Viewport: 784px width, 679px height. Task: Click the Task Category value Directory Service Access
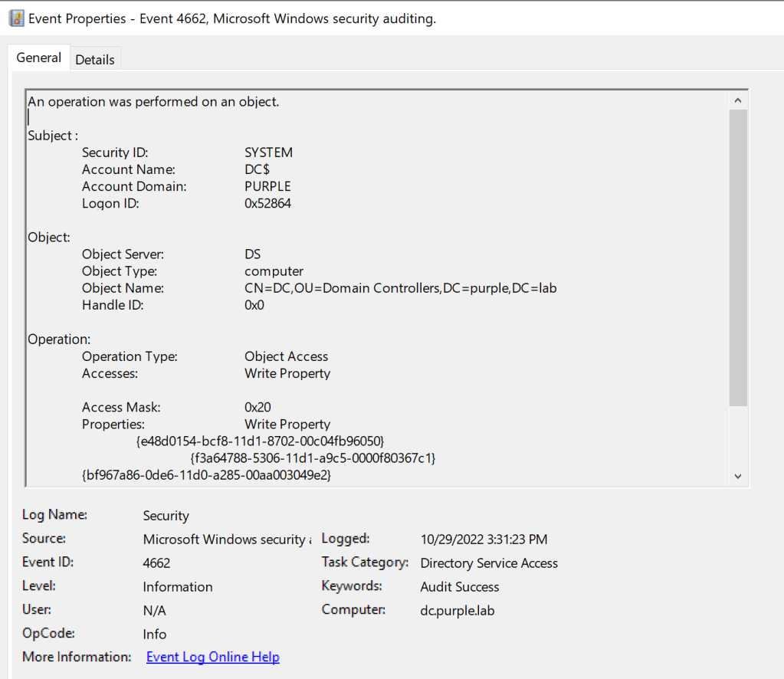pyautogui.click(x=489, y=563)
